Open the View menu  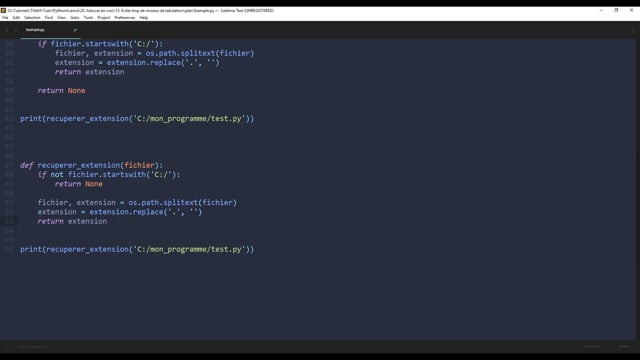tap(61, 18)
